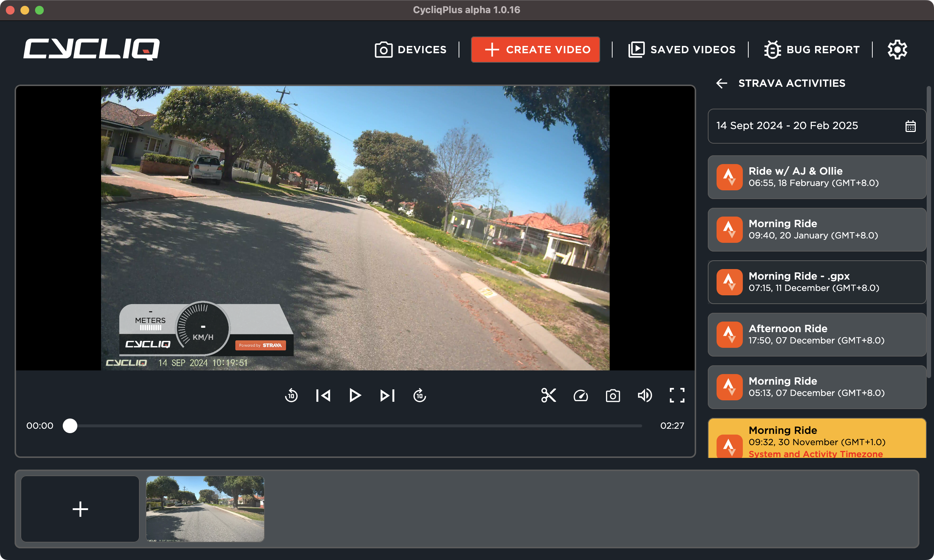The image size is (934, 560).
Task: Click System and Activity Timezone warning
Action: [x=815, y=454]
